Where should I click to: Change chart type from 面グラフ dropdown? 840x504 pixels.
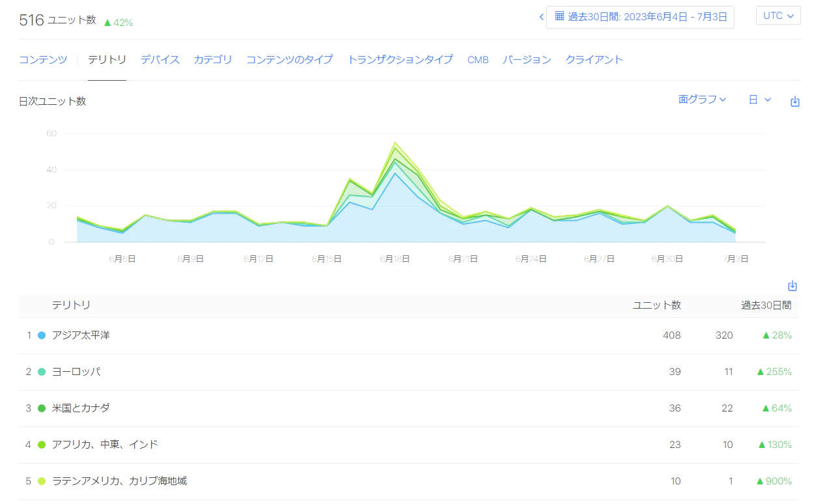click(702, 100)
